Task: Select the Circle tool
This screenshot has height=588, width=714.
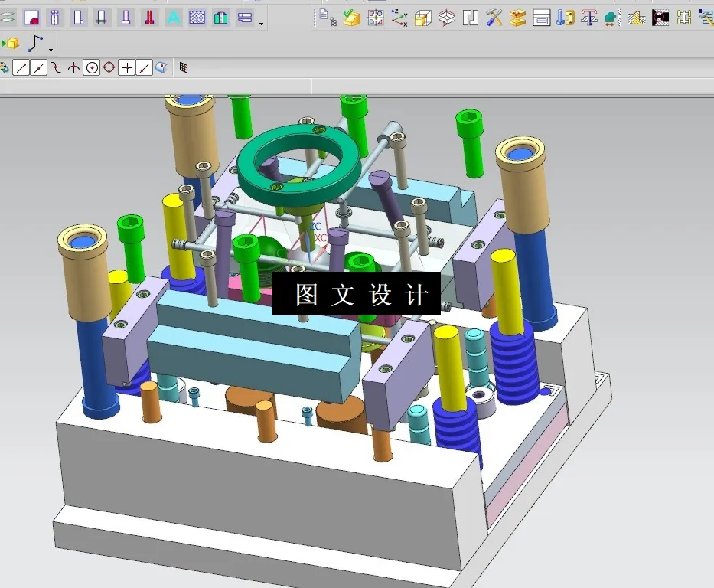Action: [x=93, y=67]
